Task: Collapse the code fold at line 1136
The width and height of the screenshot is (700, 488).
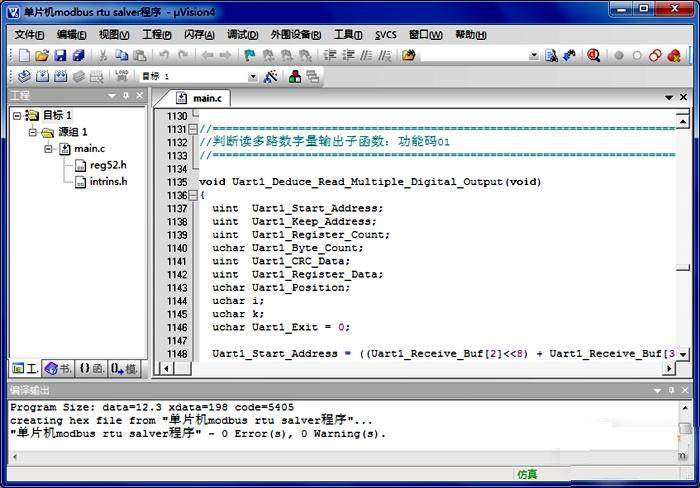Action: [x=193, y=195]
